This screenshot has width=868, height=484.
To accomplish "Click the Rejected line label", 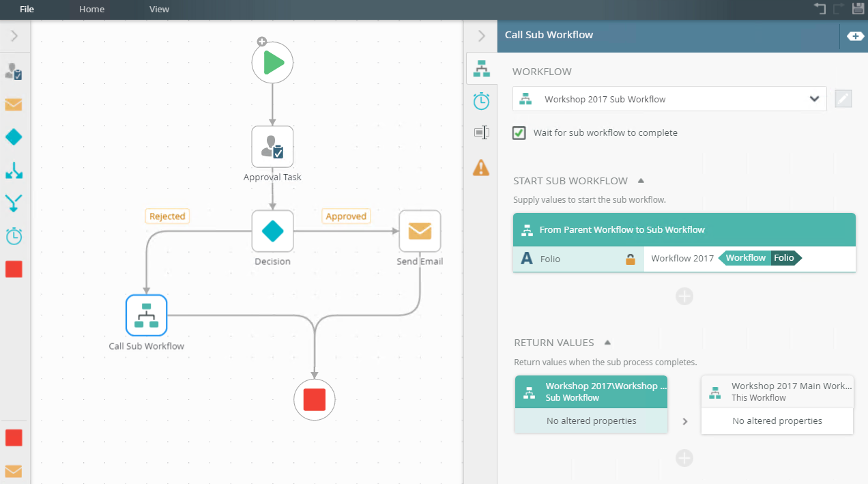I will pos(167,216).
